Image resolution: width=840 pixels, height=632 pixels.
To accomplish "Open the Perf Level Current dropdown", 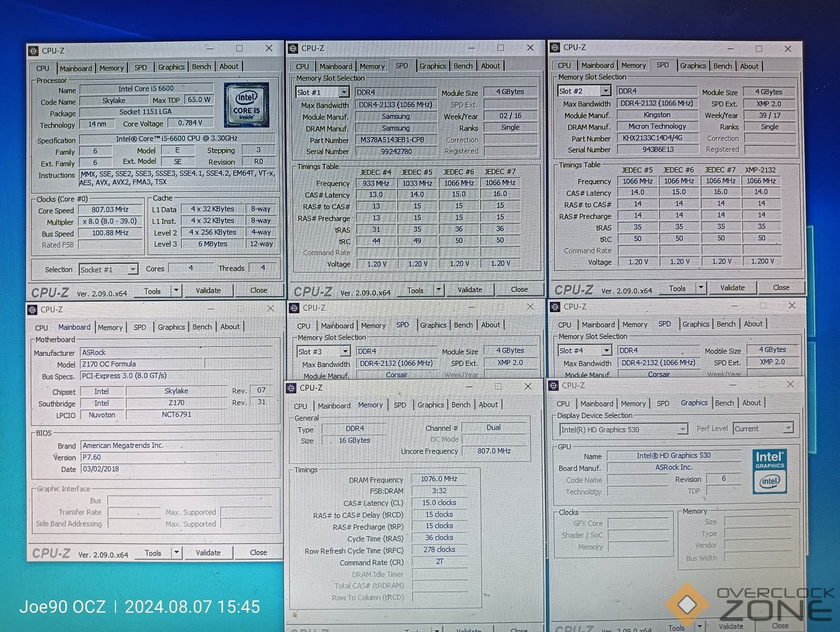I will pyautogui.click(x=788, y=428).
